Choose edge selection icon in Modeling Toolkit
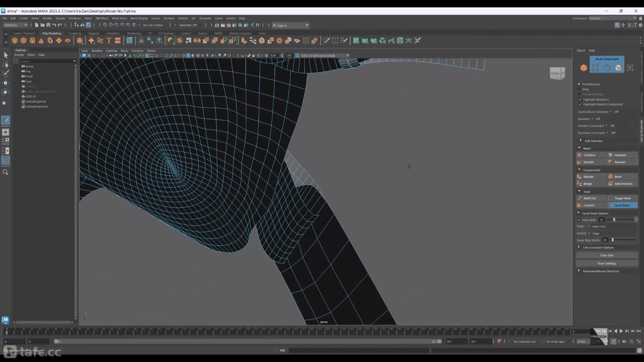The image size is (644, 362). tap(607, 68)
